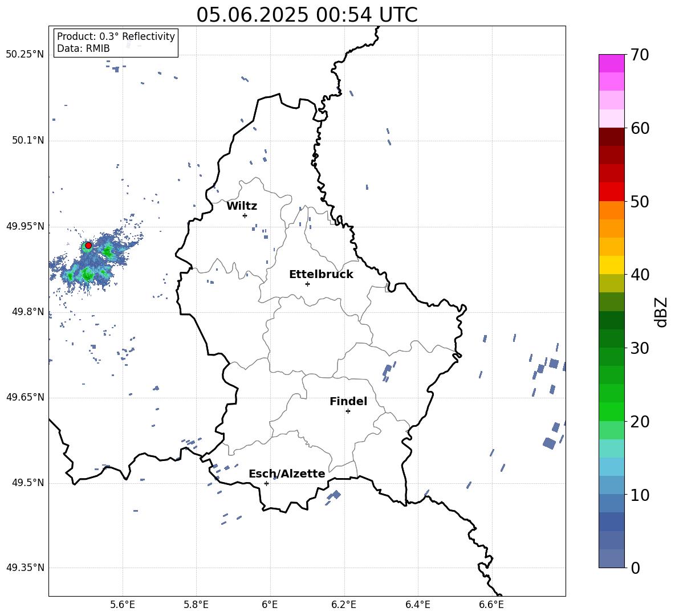This screenshot has width=675, height=616.
Task: Click the 49.35°N latitude label
Action: [x=25, y=568]
